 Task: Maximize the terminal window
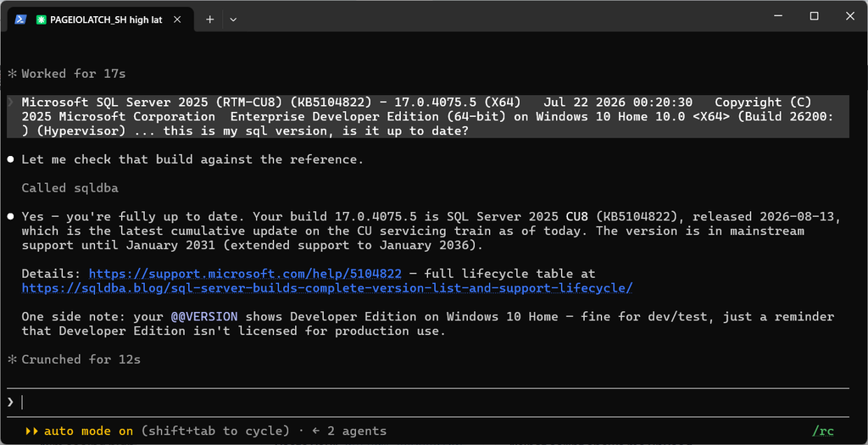[x=814, y=16]
